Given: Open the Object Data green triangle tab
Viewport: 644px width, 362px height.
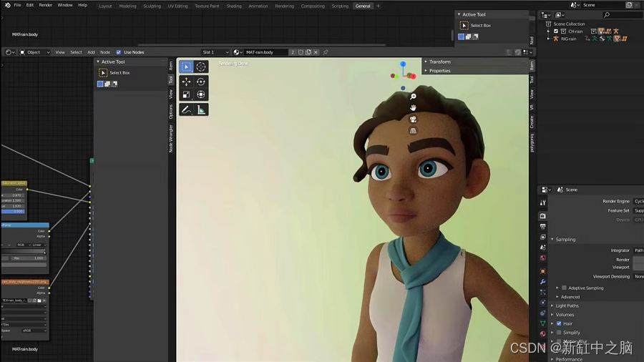Looking at the screenshot, I should pos(542,323).
